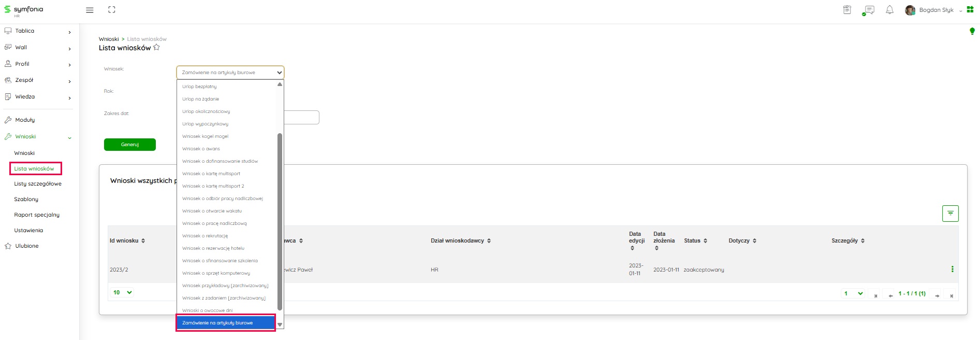Toggle the hamburger sidebar menu icon

pyautogui.click(x=90, y=10)
